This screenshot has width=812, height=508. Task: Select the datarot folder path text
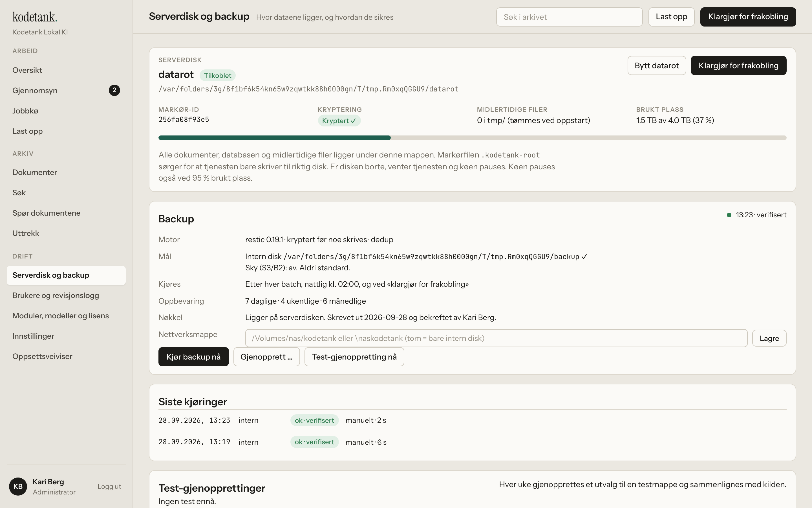[x=308, y=89]
